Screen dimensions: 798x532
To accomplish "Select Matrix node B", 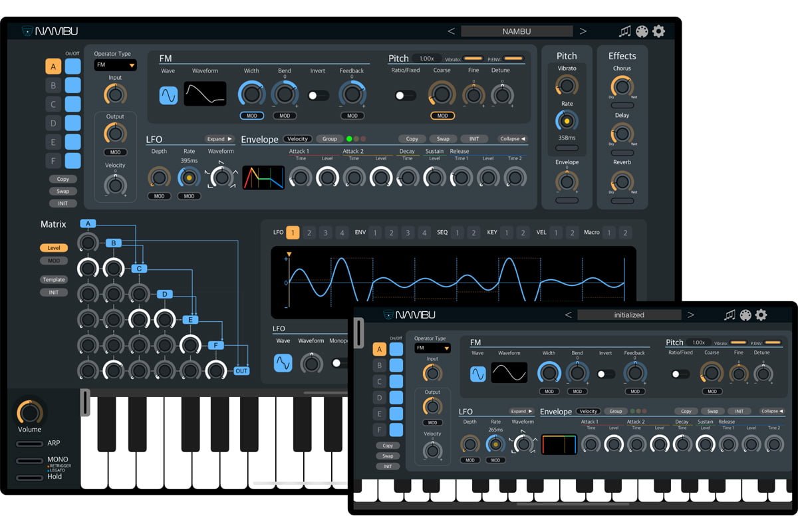I will click(113, 243).
